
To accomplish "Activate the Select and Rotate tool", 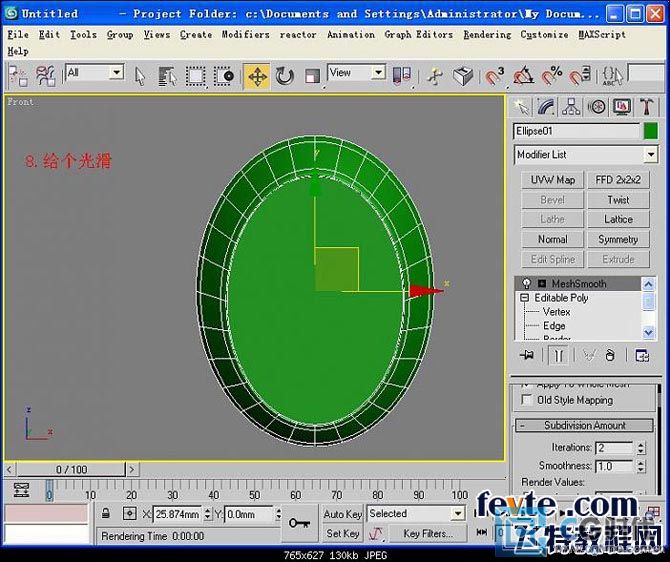I will coord(284,77).
